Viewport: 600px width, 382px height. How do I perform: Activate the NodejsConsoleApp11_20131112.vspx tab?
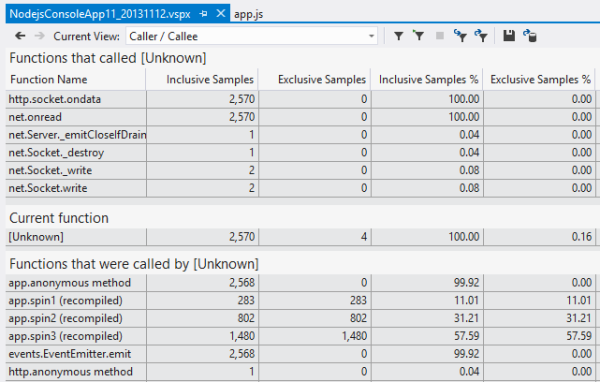tap(100, 14)
